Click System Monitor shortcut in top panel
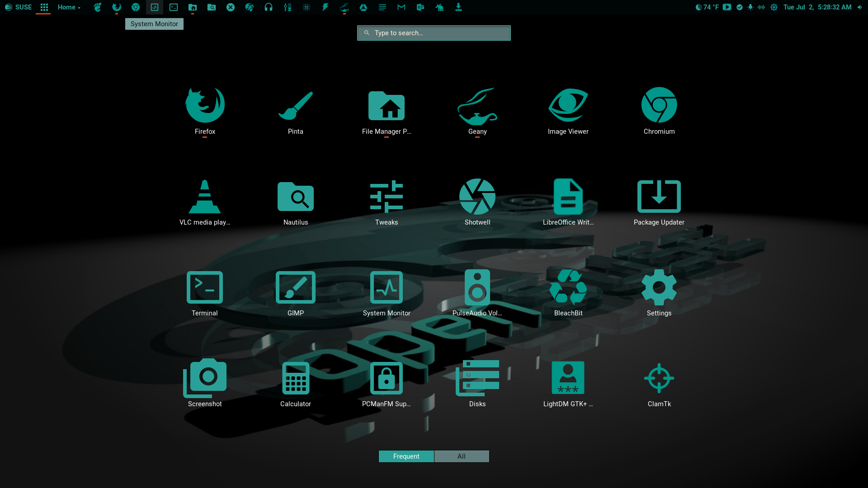The image size is (868, 488). 155,7
